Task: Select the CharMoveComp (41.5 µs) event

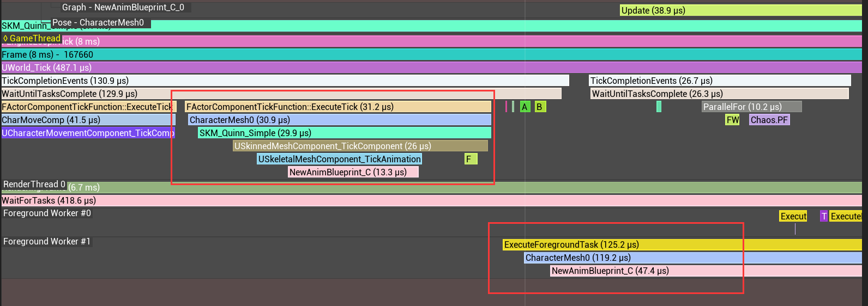Action: 87,120
